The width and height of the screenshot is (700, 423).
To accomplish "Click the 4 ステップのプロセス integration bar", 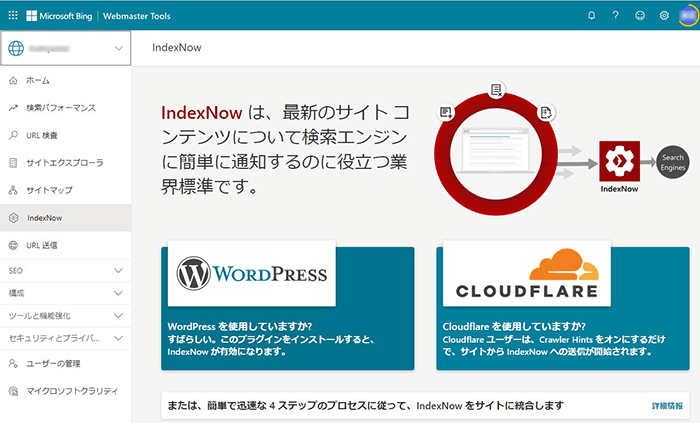I will pos(425,406).
